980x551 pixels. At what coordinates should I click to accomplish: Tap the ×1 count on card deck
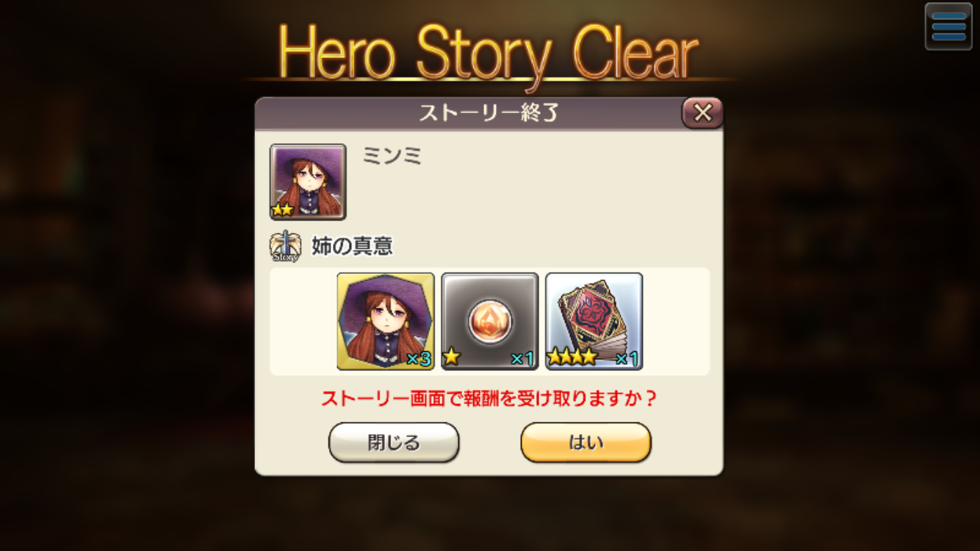[x=627, y=359]
